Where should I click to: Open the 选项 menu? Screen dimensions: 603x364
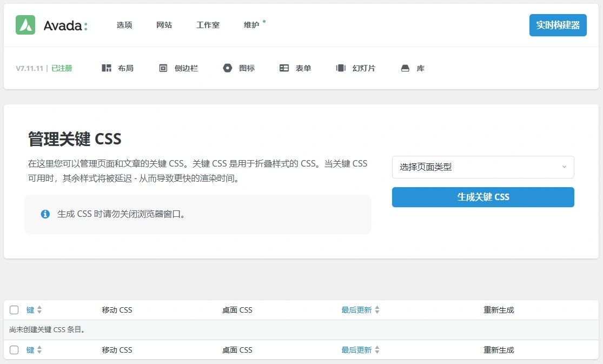tap(124, 24)
